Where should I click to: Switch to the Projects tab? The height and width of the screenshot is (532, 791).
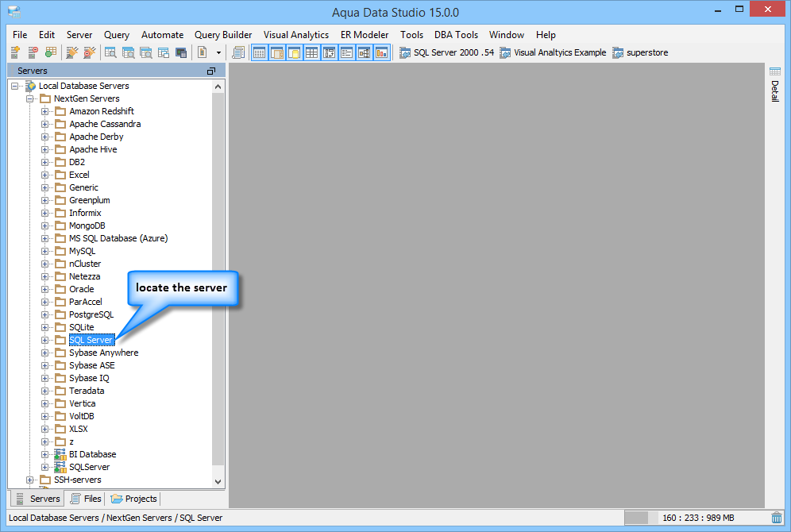click(134, 499)
